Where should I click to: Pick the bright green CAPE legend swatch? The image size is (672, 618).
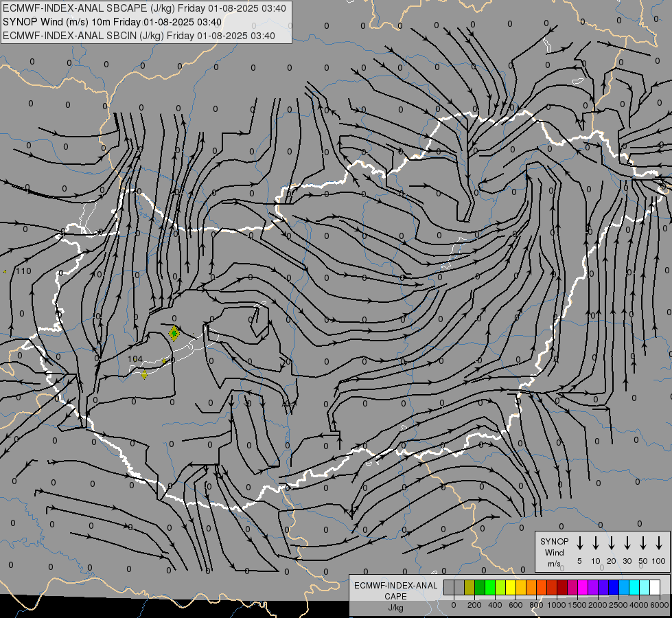click(490, 588)
